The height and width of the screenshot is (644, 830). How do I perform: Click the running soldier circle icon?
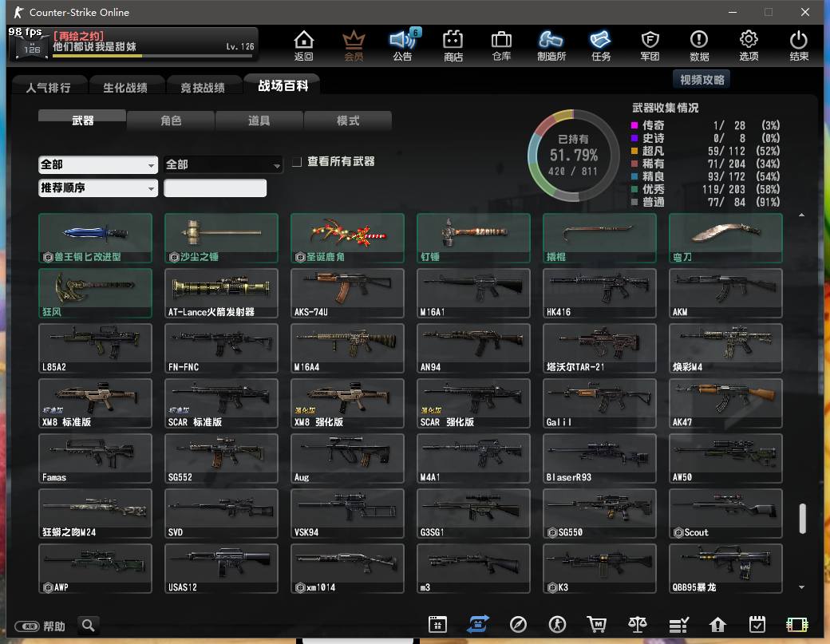click(x=557, y=625)
